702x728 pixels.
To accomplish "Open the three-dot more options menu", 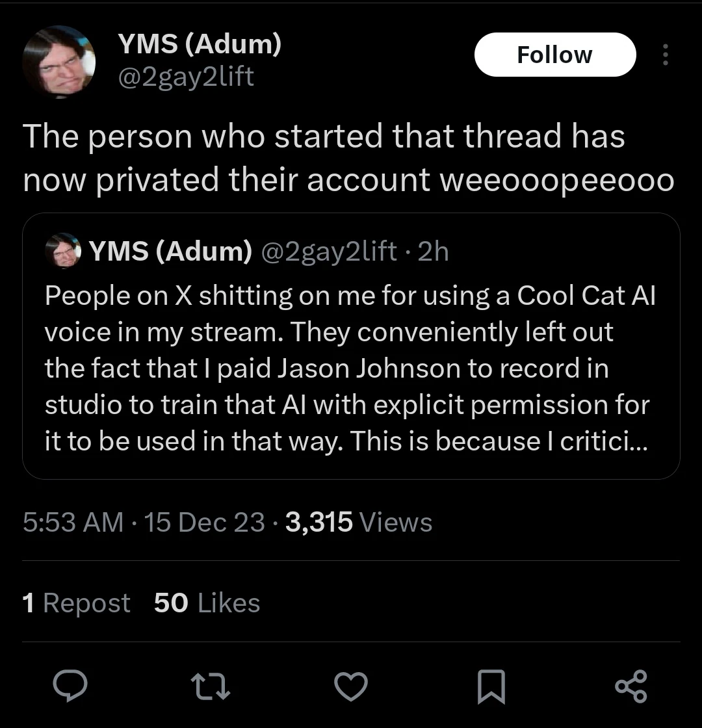I will 664,55.
